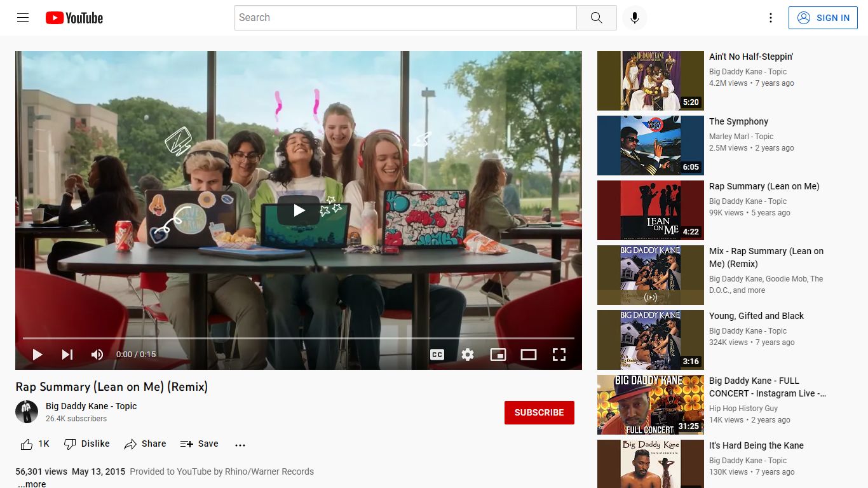Enter full screen mode
The height and width of the screenshot is (488, 868).
click(559, 355)
